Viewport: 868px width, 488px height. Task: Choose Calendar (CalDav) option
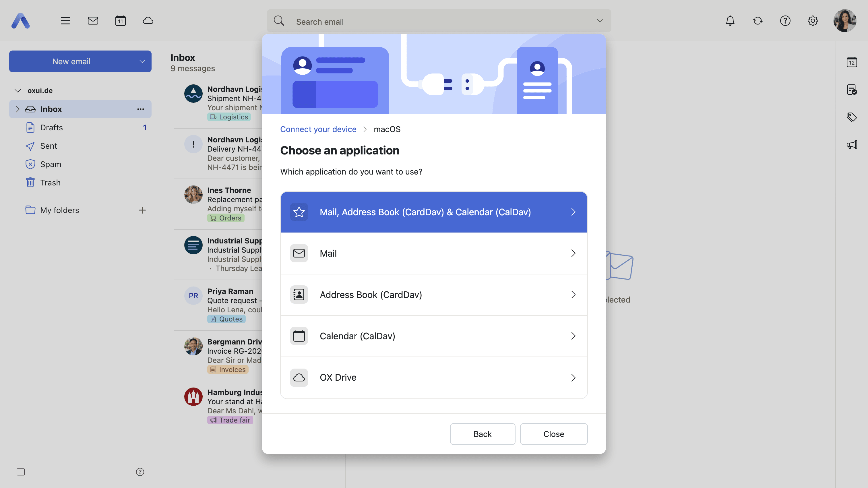[434, 336]
